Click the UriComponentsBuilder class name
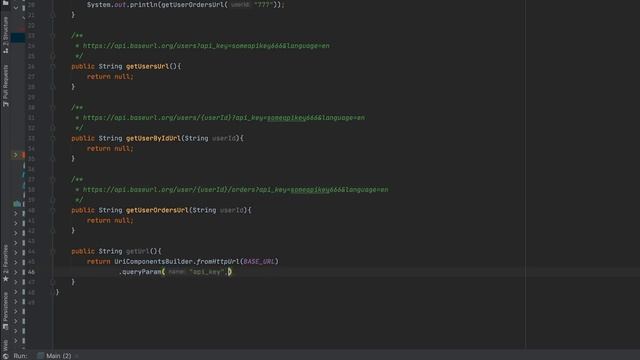The height and width of the screenshot is (360, 640). 153,261
